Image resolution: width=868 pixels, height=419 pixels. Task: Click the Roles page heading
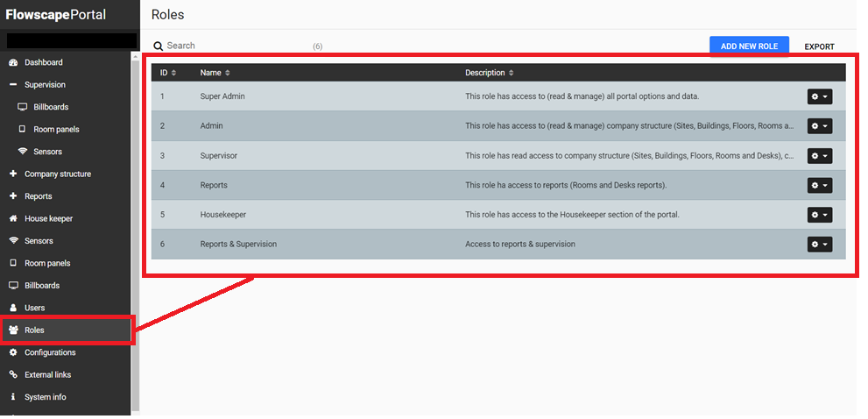coord(168,15)
